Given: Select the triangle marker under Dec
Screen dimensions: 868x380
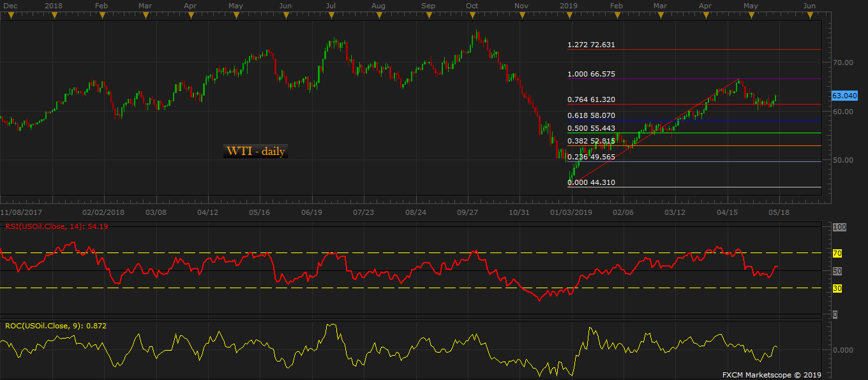Looking at the screenshot, I should 10,16.
